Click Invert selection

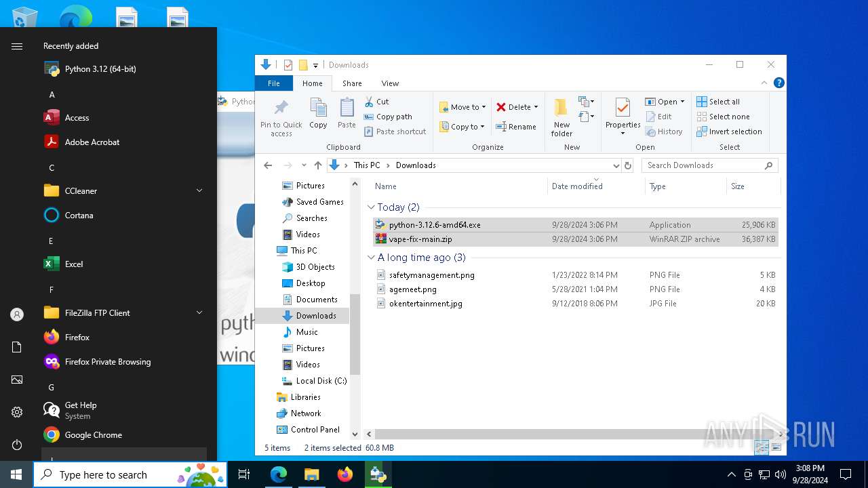point(729,131)
